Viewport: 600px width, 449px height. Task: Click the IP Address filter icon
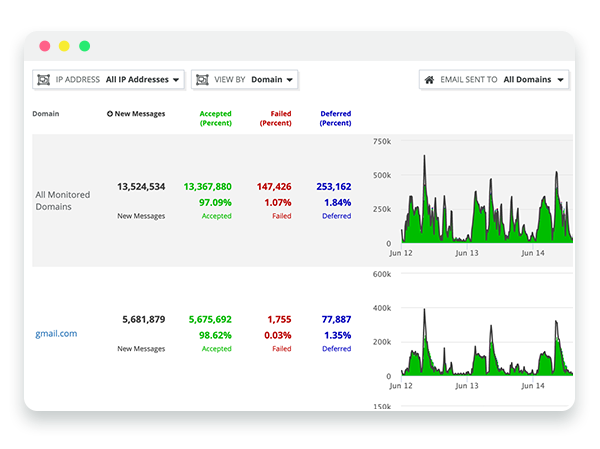click(45, 79)
